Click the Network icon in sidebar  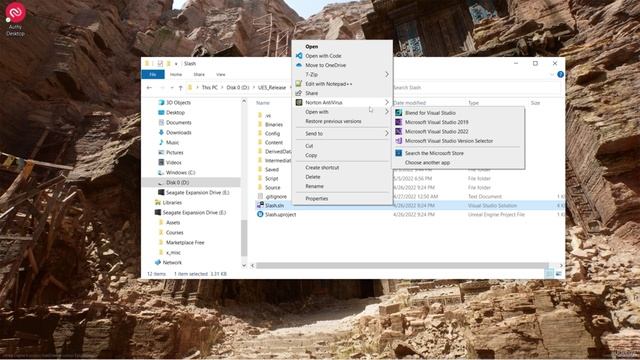point(158,262)
